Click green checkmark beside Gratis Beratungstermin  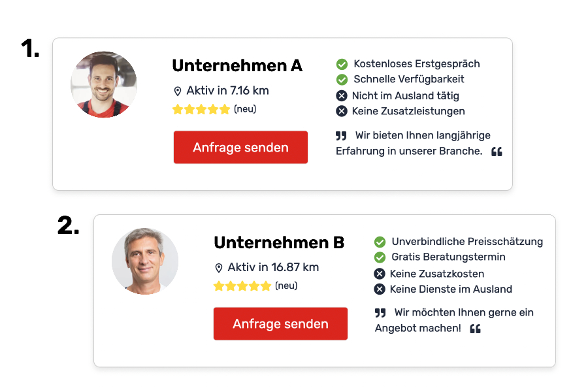pos(380,257)
